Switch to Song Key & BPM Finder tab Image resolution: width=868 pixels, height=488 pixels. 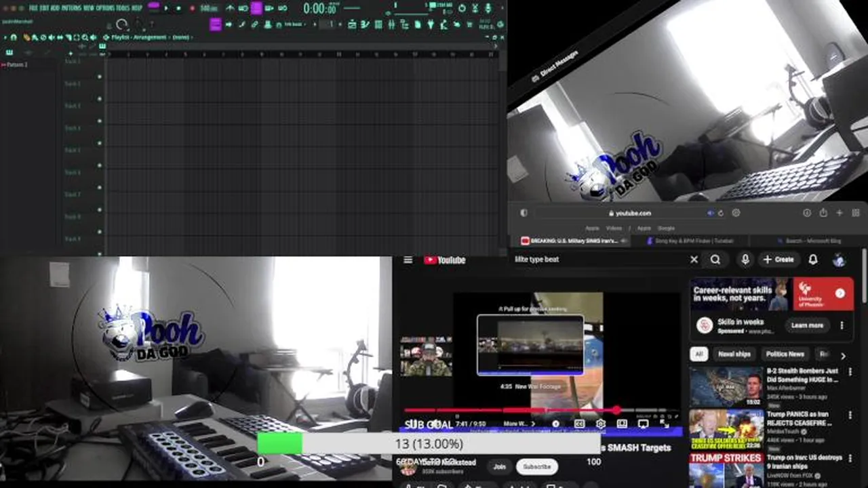pyautogui.click(x=690, y=241)
